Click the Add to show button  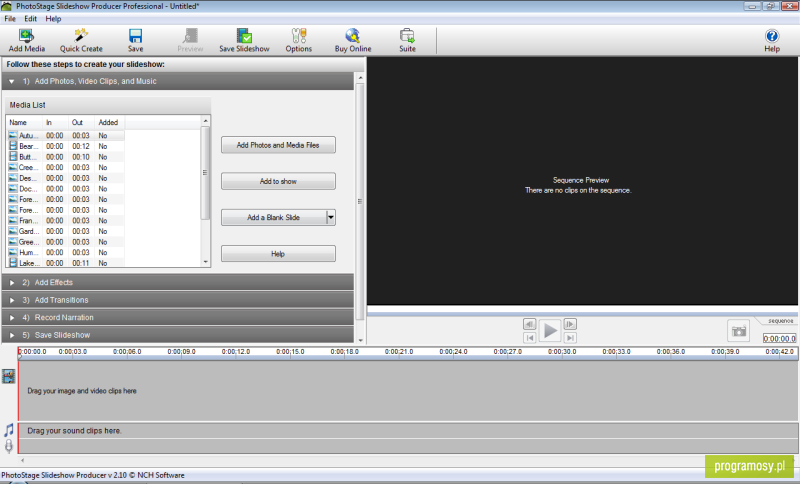tap(278, 181)
